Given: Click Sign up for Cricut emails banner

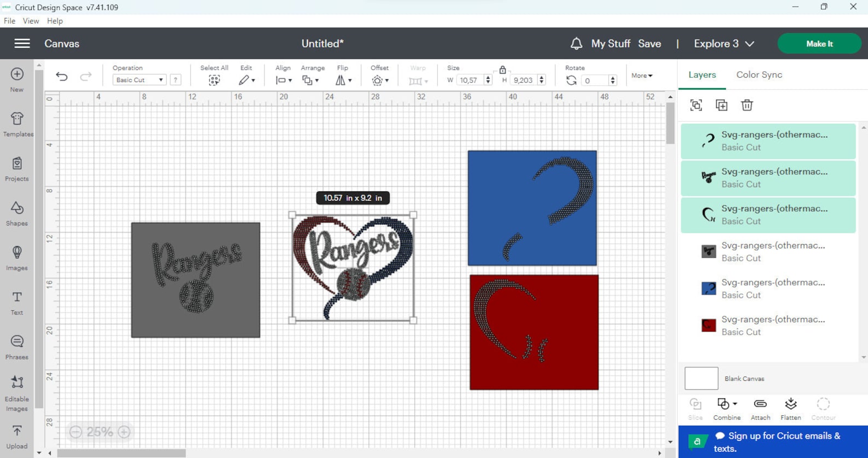Looking at the screenshot, I should click(x=773, y=442).
